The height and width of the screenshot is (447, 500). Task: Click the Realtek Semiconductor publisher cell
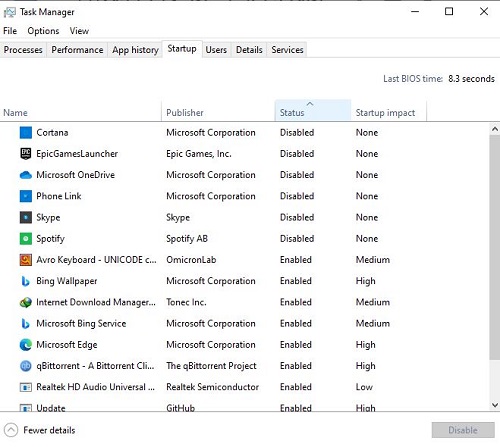213,387
